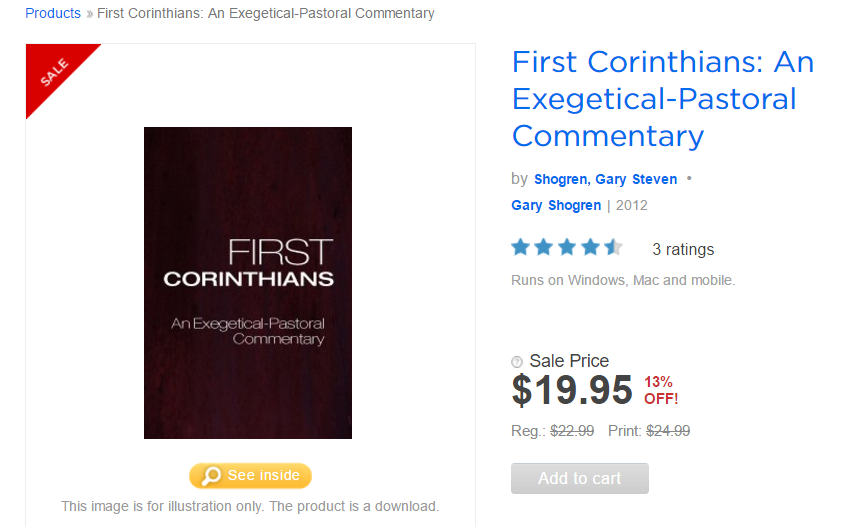The image size is (868, 527).
Task: Click the Products breadcrumb link
Action: click(x=53, y=14)
